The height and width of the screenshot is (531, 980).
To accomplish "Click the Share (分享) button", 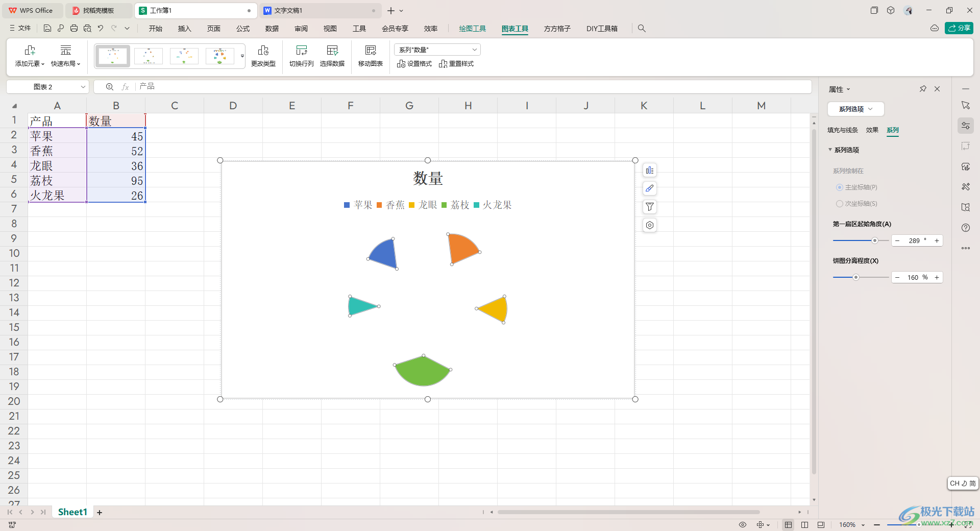I will coord(959,29).
